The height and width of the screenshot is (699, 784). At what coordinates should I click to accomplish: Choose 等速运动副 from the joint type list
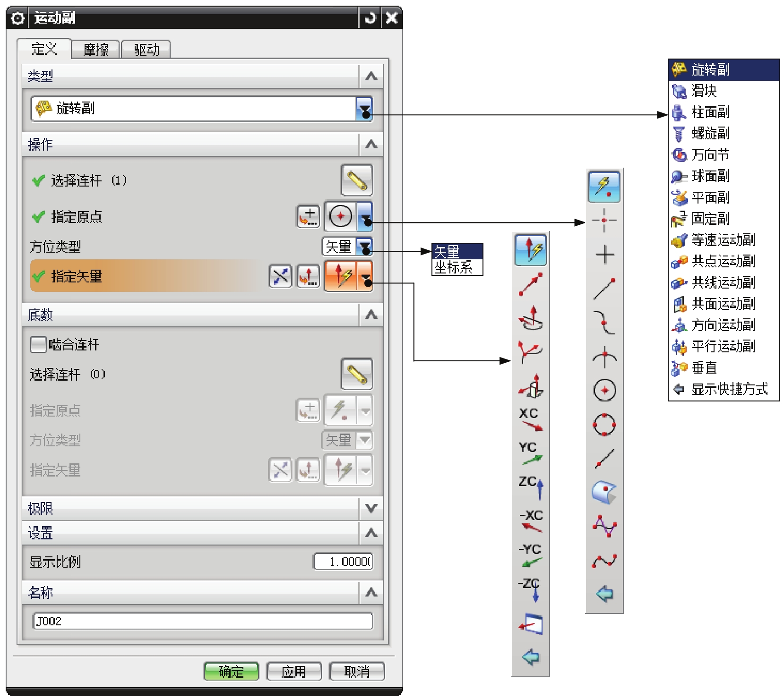point(724,240)
